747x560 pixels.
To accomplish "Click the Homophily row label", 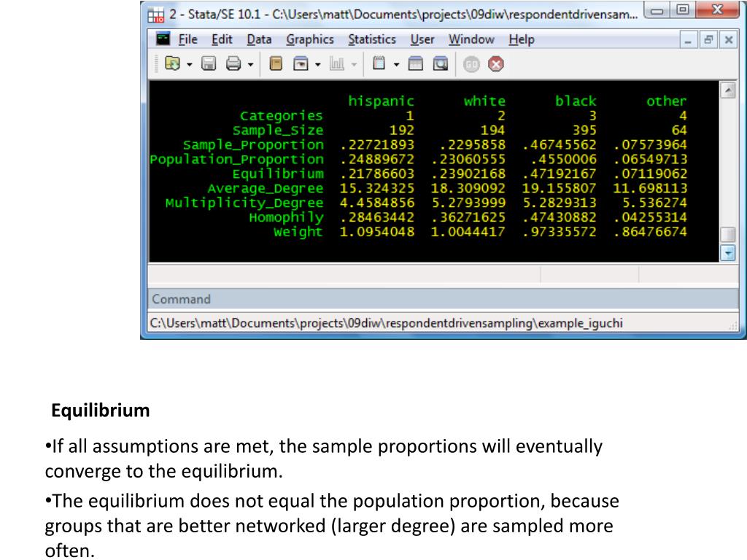I will point(286,217).
